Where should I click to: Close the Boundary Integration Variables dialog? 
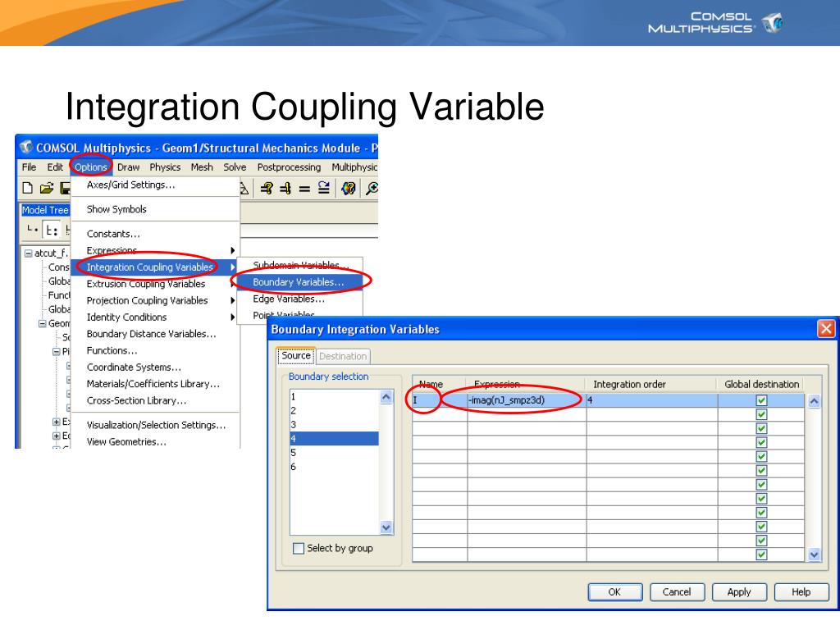tap(826, 328)
